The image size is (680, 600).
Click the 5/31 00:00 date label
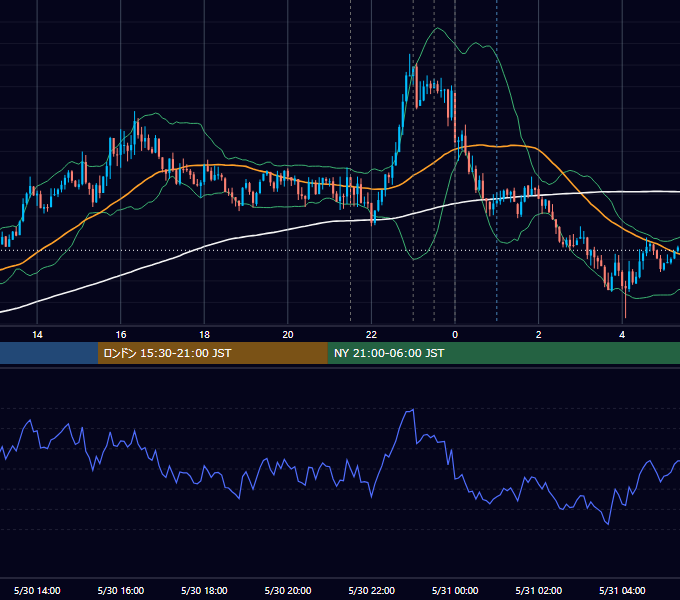click(x=455, y=590)
